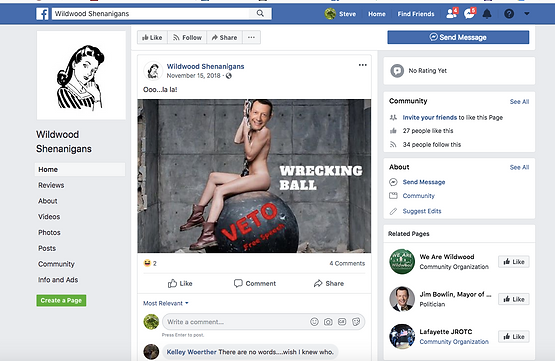
Task: Open the Messenger chat icon
Action: click(x=469, y=13)
